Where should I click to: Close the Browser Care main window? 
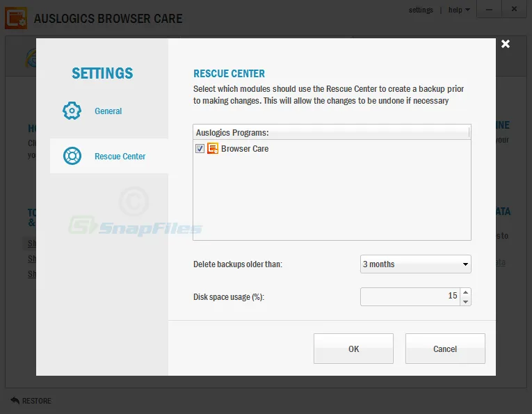point(514,9)
